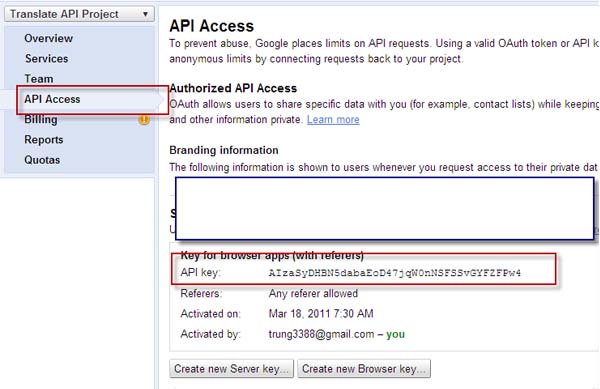Open Billing page in sidebar
Screen dimensions: 600x389
point(41,119)
